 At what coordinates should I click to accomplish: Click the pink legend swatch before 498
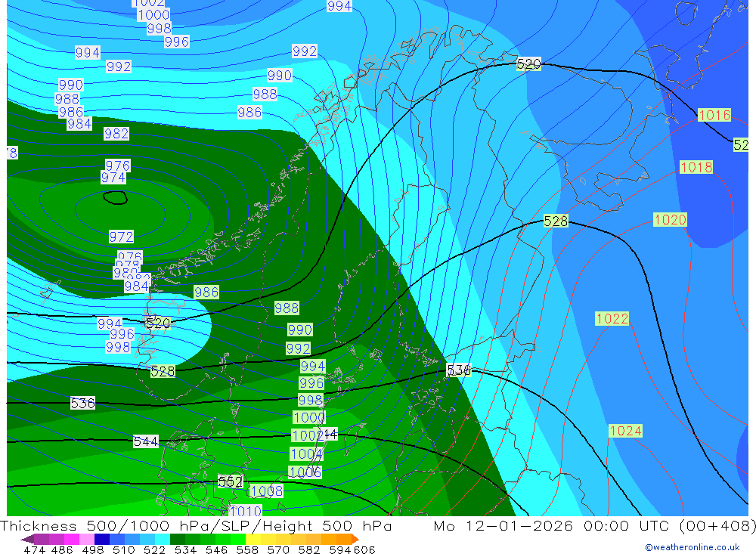click(87, 539)
